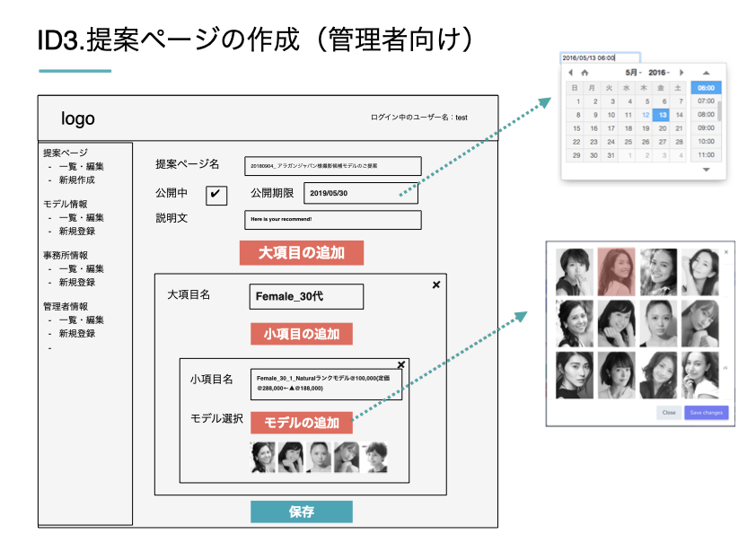This screenshot has height=534, width=756.
Task: Click the 保存 button
Action: (x=301, y=512)
